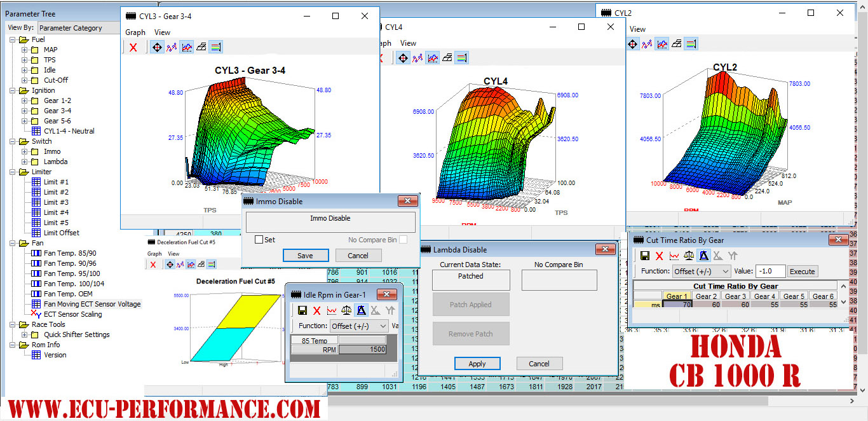
Task: Open the Function dropdown in Cut Time Ratio By Gear
Action: tap(702, 271)
